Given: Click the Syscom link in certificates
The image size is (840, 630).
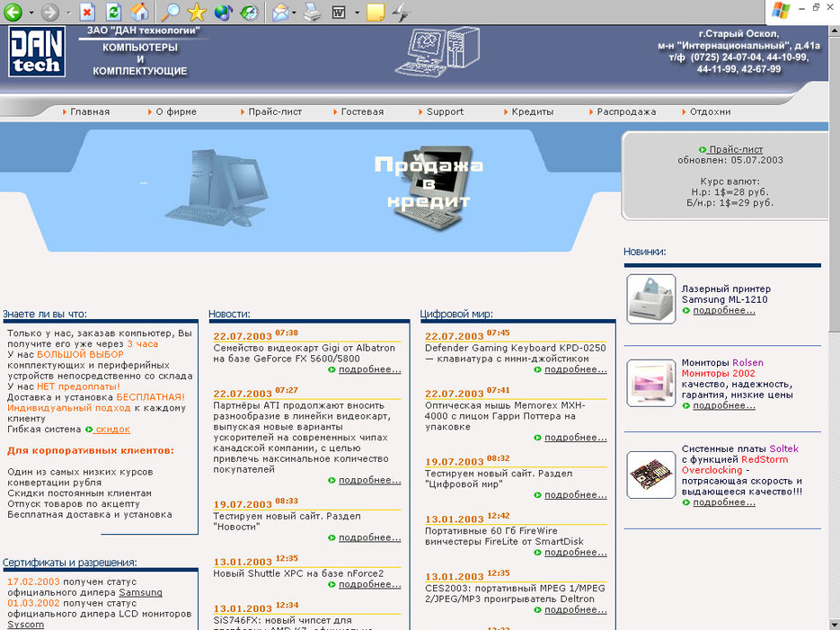Looking at the screenshot, I should [26, 625].
